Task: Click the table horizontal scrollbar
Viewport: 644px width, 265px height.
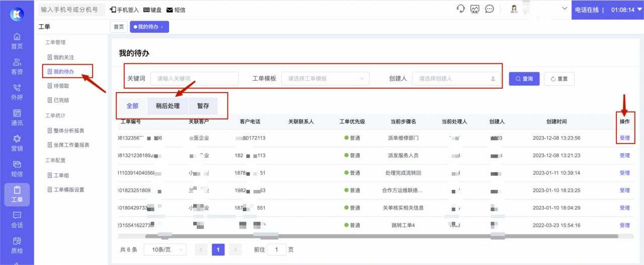Action: 381,236
